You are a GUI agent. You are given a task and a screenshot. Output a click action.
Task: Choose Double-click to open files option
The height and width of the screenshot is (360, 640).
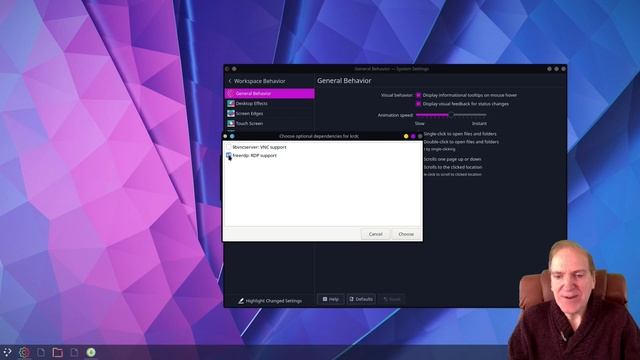[x=461, y=142]
